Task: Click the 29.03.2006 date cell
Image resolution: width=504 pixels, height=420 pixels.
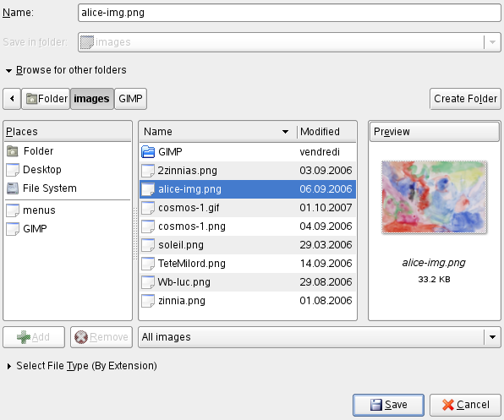Action: coord(326,245)
